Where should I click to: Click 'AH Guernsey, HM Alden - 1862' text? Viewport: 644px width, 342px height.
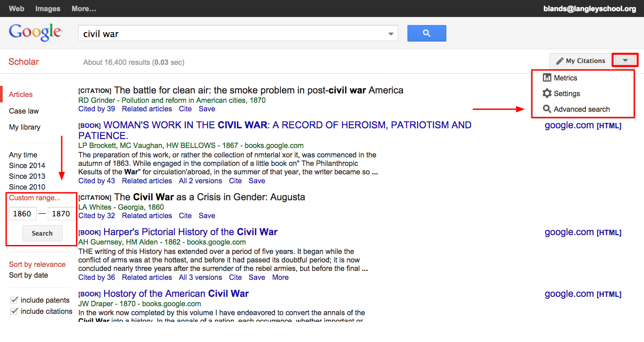click(129, 242)
